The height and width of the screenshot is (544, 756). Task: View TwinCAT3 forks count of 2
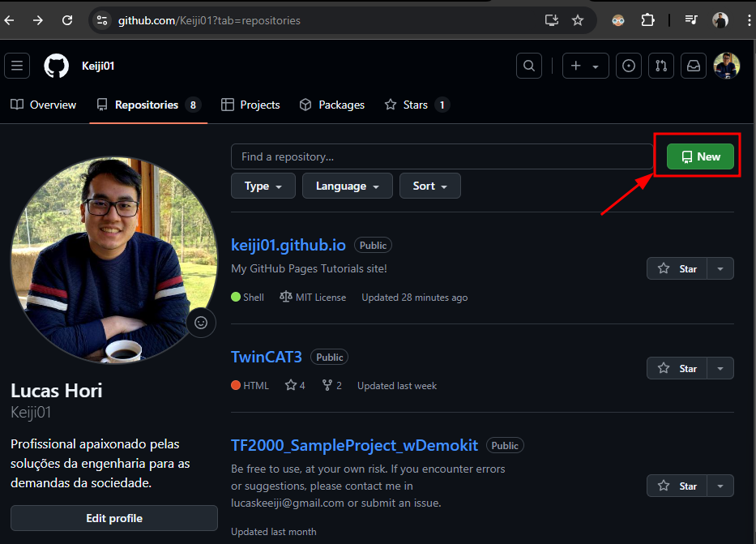point(332,385)
